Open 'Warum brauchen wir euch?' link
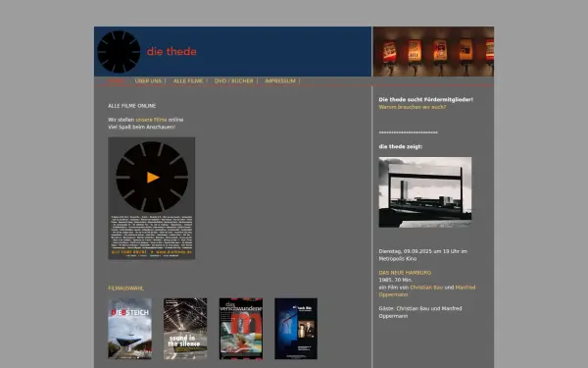 point(413,107)
